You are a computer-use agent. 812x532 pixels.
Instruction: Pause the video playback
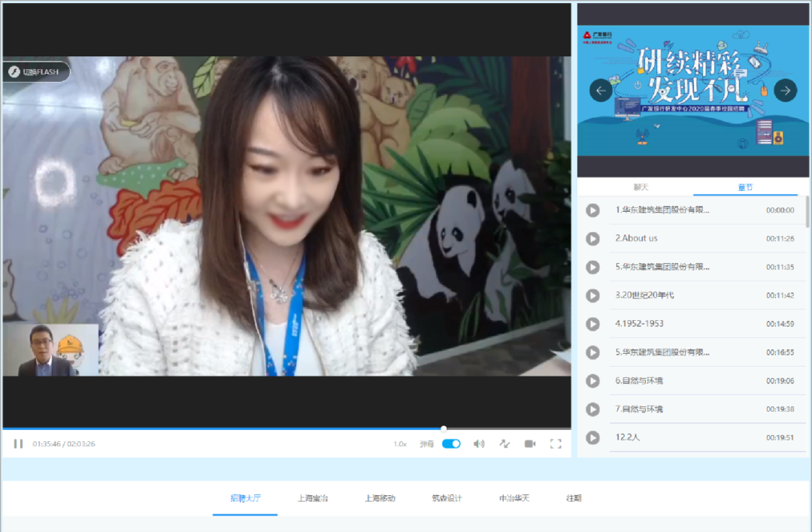coord(18,443)
